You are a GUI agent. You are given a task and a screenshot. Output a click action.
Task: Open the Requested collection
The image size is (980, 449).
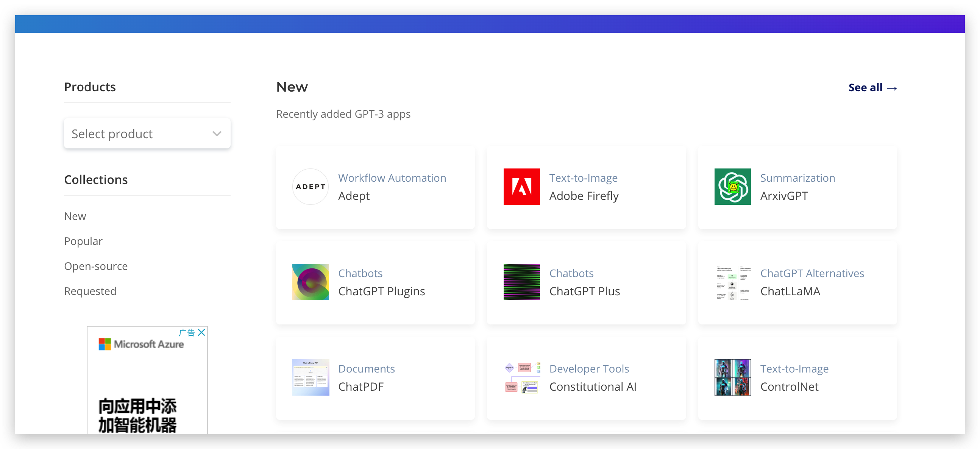pyautogui.click(x=90, y=291)
